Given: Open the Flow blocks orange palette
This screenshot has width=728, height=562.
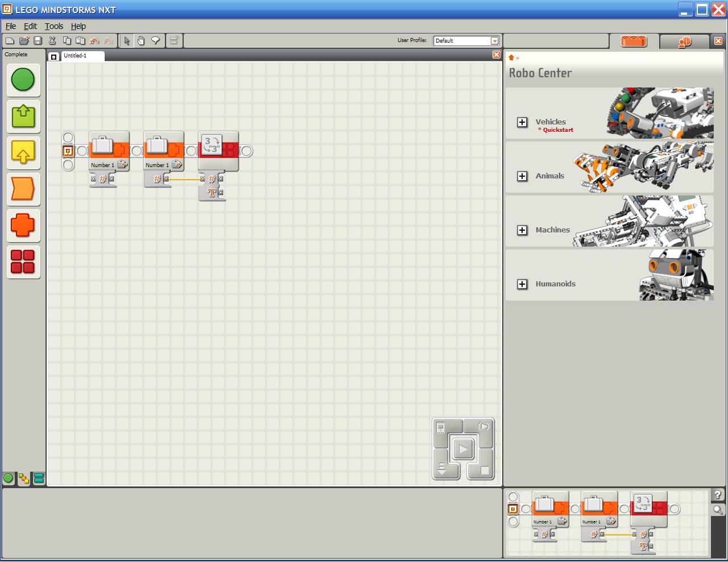Looking at the screenshot, I should click(x=23, y=189).
